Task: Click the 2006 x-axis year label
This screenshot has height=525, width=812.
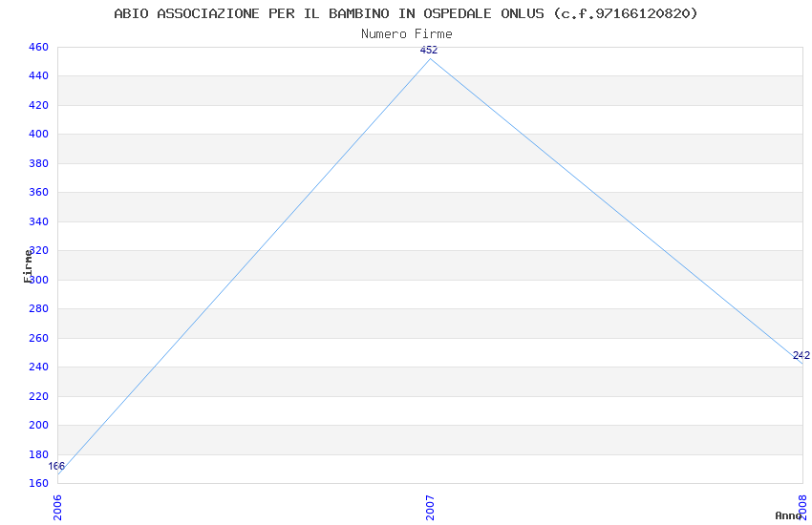Action: (57, 508)
